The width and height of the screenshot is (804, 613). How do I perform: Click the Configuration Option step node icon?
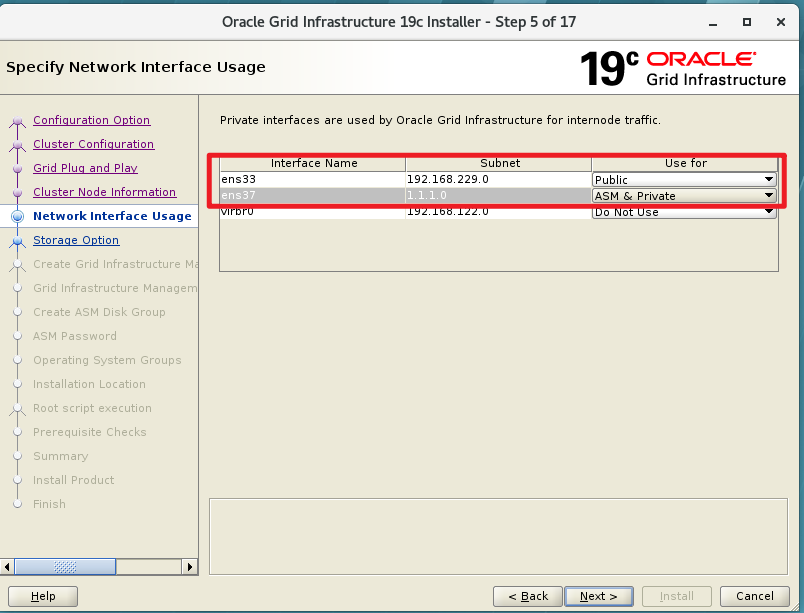click(17, 121)
